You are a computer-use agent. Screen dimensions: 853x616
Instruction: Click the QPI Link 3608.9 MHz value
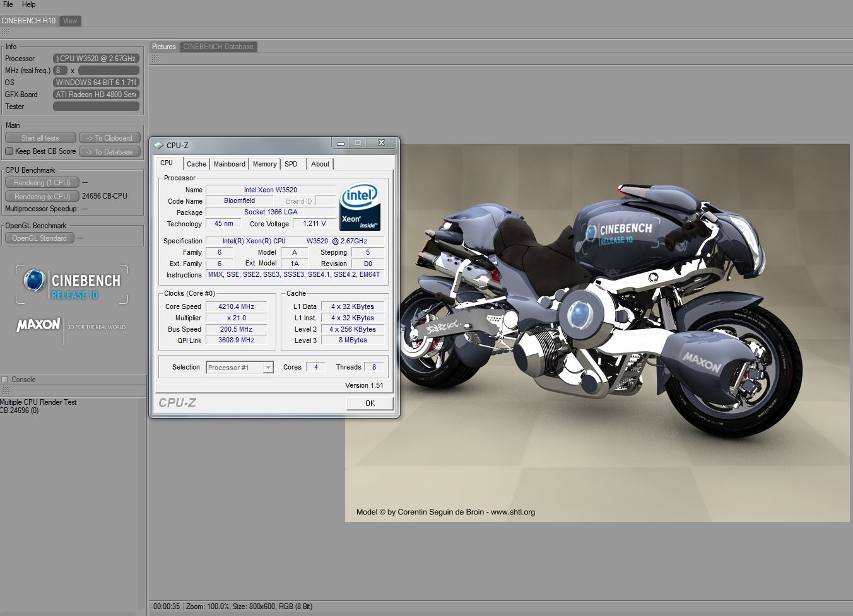(x=237, y=340)
